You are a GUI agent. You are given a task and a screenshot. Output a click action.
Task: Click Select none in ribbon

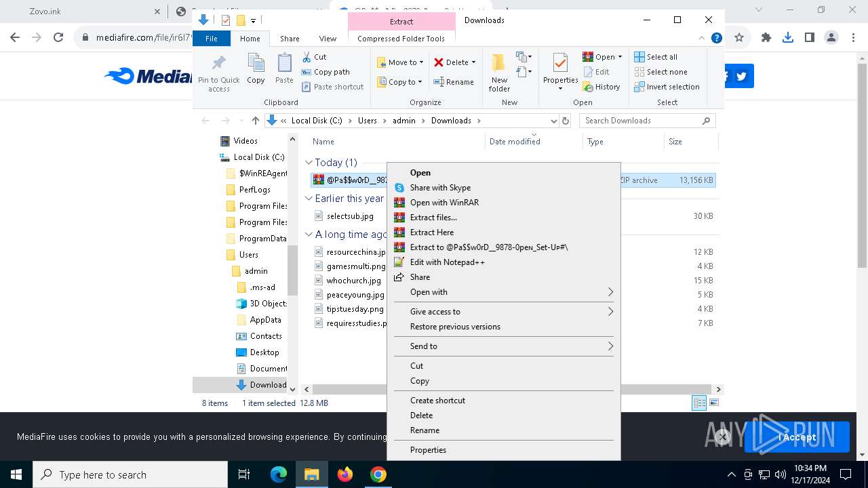click(x=660, y=72)
